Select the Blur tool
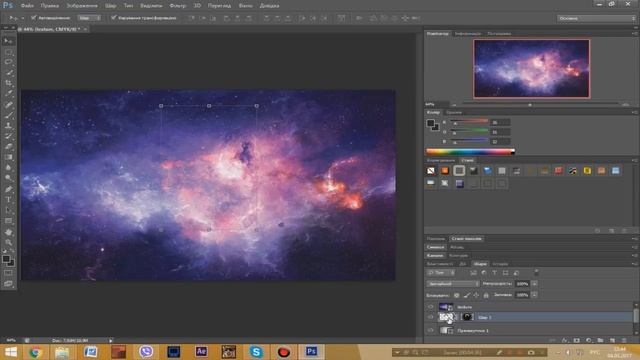This screenshot has height=360, width=640. coord(9,168)
